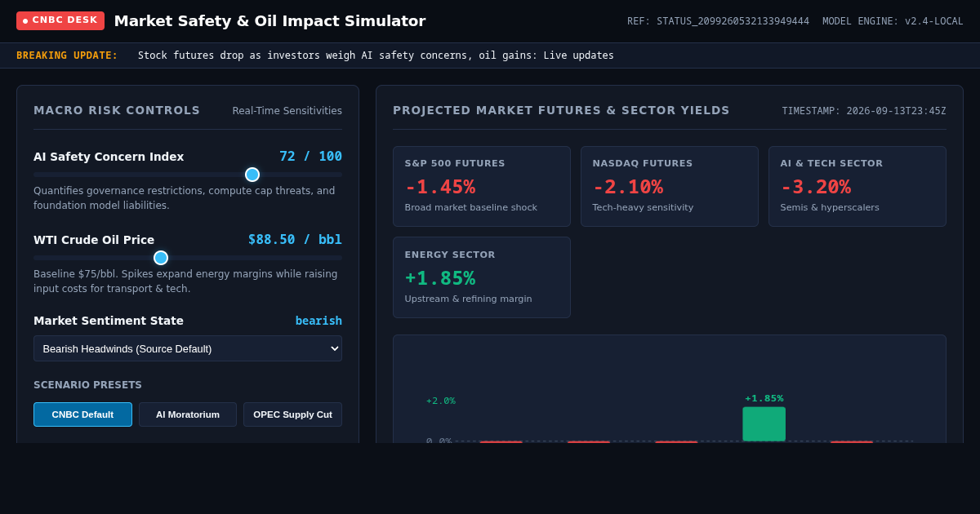Click the BREAKING UPDATE label

point(67,55)
